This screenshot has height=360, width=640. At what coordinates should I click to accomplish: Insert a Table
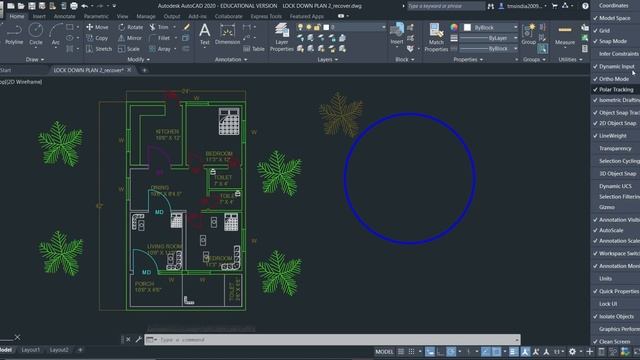(254, 49)
